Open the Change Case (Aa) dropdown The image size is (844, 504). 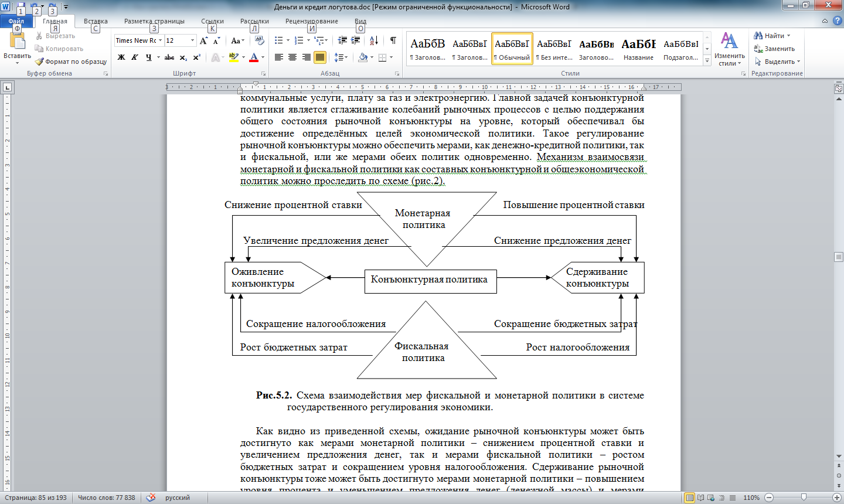(x=237, y=40)
